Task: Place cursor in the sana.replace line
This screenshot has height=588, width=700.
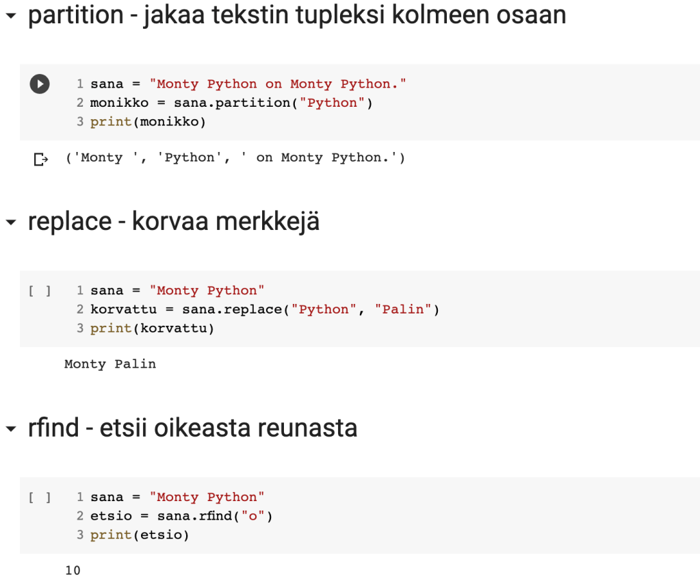Action: point(264,309)
